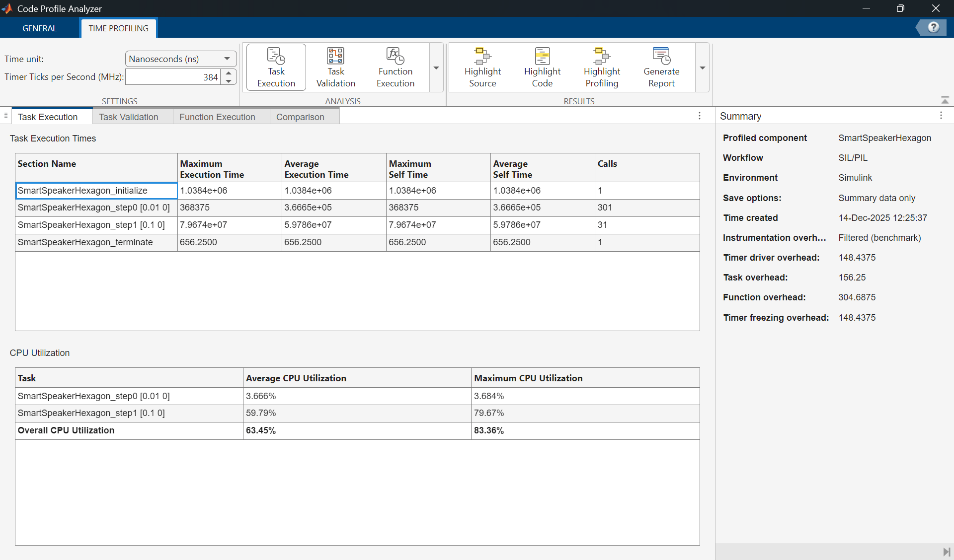Image resolution: width=954 pixels, height=560 pixels.
Task: Click the Timer Ticks per Second input field
Action: (173, 77)
